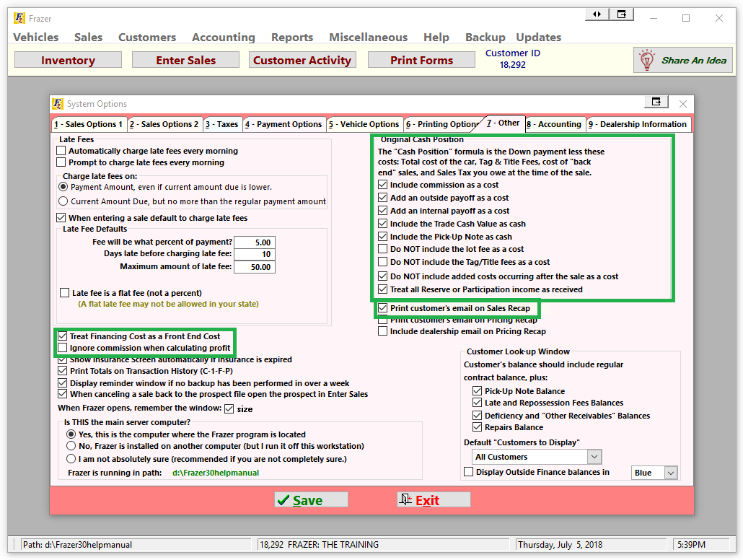This screenshot has width=743, height=560.
Task: Open Customer Activity
Action: coord(302,60)
